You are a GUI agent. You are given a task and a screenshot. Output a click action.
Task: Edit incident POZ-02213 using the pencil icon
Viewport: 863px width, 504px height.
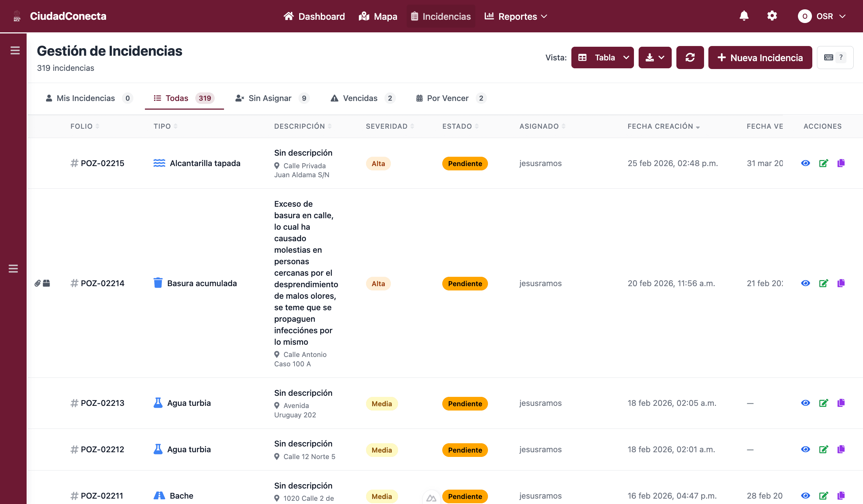point(824,403)
